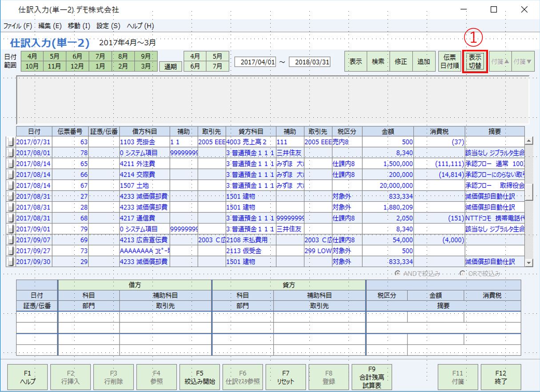Click the 追加 (add entry) icon
The height and width of the screenshot is (392, 540).
(424, 62)
